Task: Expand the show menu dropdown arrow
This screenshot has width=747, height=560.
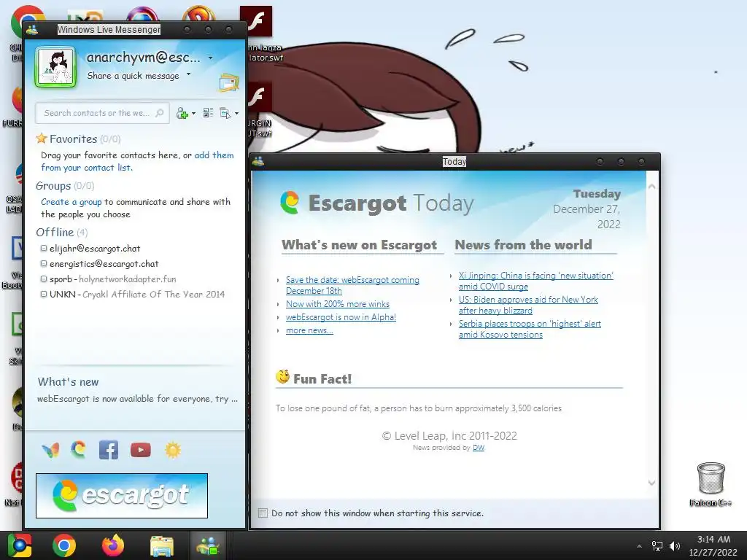Action: pyautogui.click(x=237, y=114)
